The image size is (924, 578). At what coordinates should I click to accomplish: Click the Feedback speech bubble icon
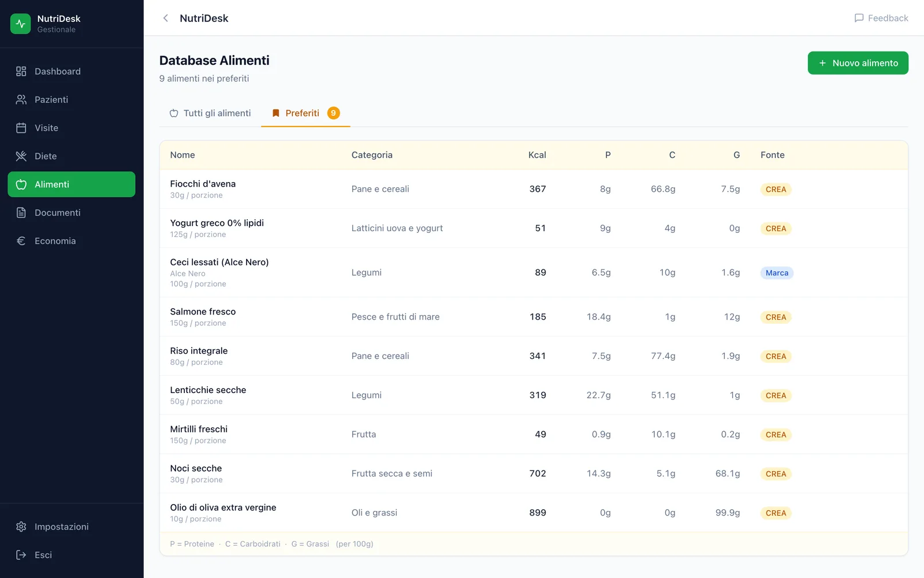(859, 18)
